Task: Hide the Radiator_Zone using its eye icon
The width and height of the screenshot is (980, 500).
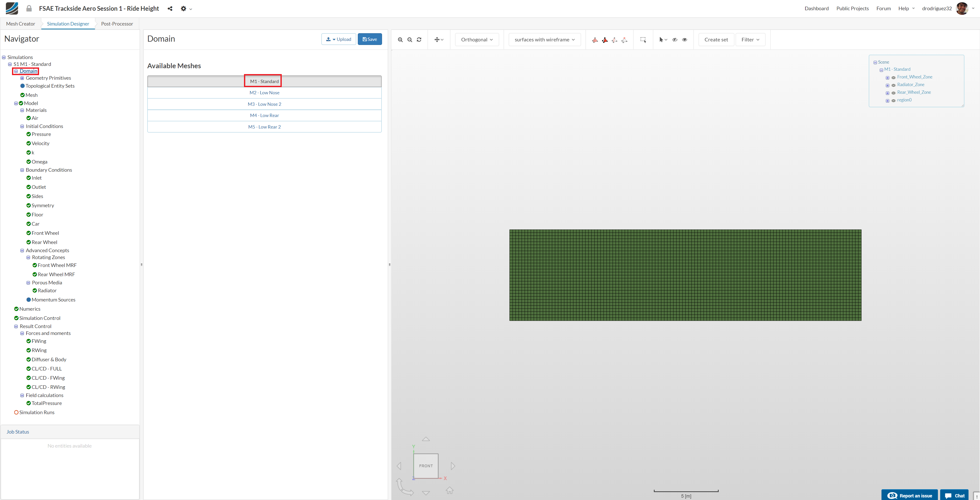Action: 893,85
